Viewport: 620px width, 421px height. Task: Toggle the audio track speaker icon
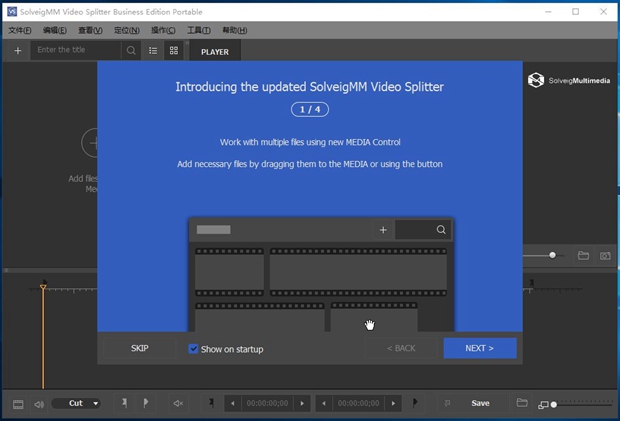coord(39,404)
